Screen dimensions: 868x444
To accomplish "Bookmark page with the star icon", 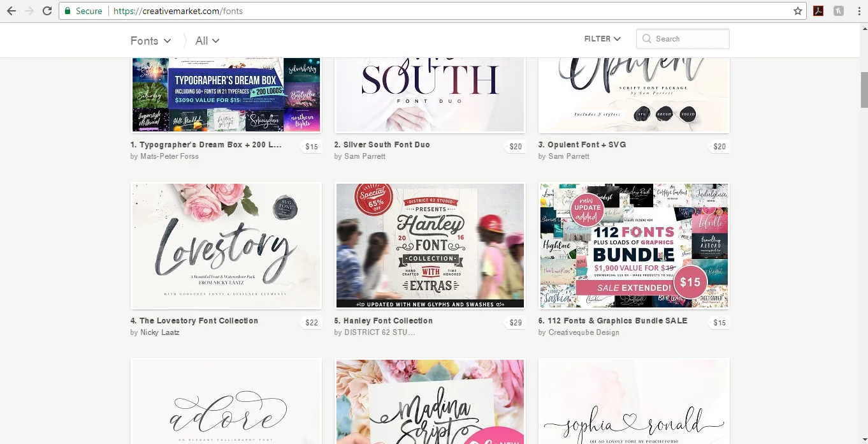I will click(797, 11).
